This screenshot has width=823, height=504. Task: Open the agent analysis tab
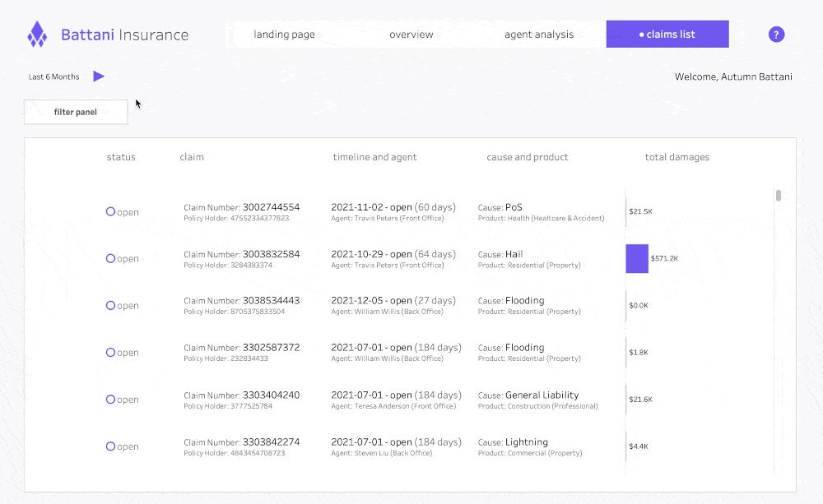click(539, 35)
